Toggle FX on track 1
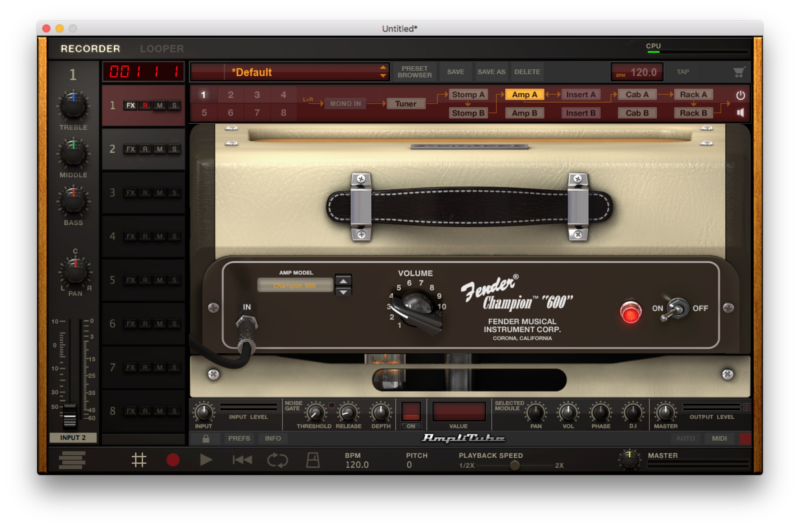 pyautogui.click(x=131, y=106)
